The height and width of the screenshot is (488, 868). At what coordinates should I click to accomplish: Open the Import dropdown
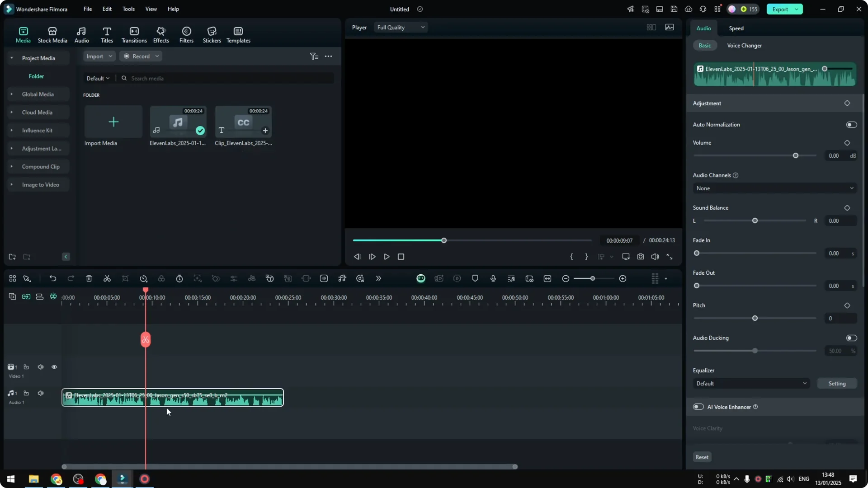(x=99, y=56)
